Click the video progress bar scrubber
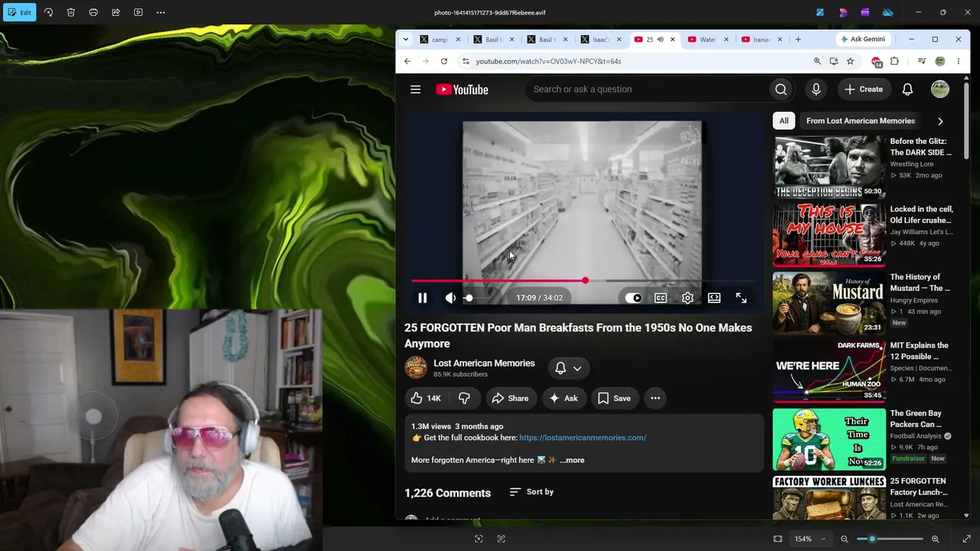The height and width of the screenshot is (551, 980). click(x=585, y=281)
